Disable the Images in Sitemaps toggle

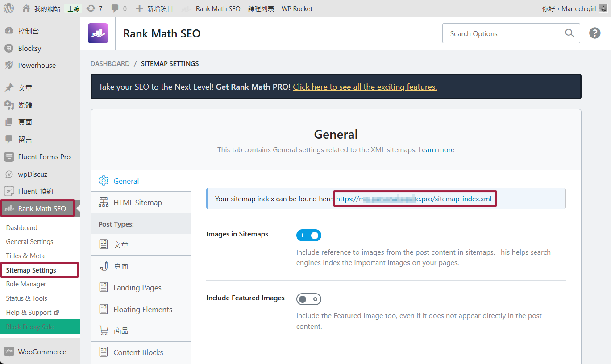(308, 235)
